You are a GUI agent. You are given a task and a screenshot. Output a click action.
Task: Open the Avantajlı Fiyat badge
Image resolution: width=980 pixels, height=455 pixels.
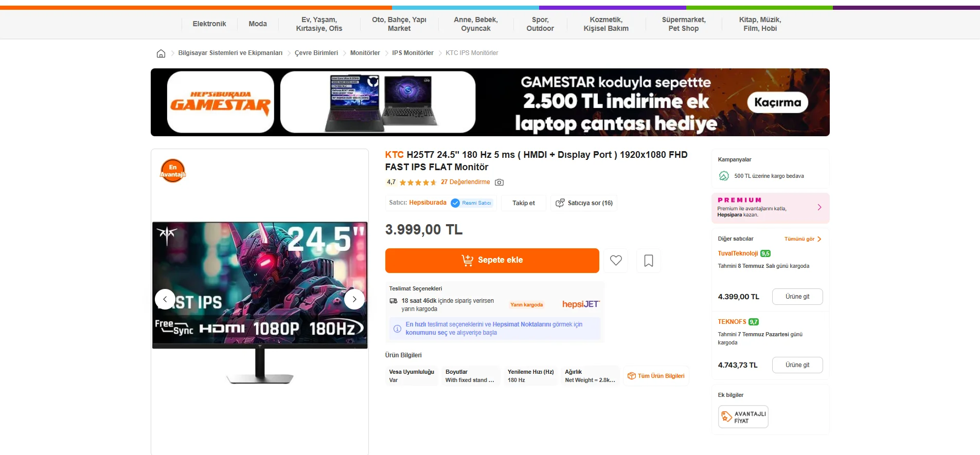click(743, 417)
